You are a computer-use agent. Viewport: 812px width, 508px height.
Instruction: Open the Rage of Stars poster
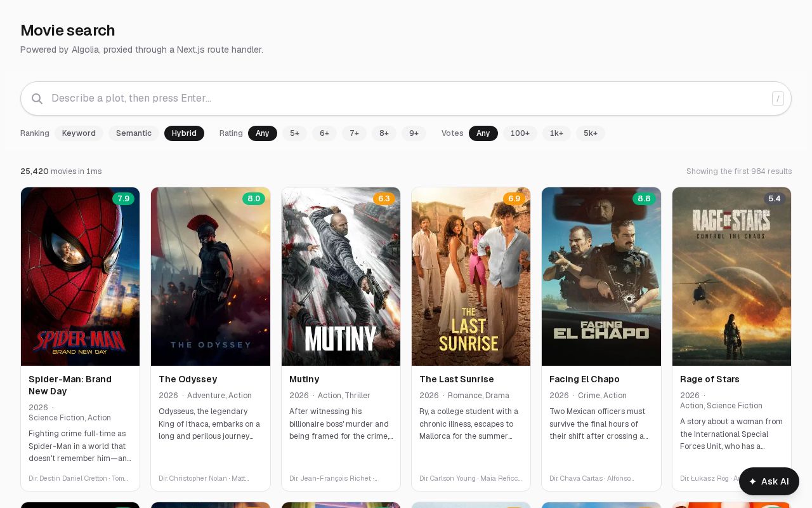(731, 276)
